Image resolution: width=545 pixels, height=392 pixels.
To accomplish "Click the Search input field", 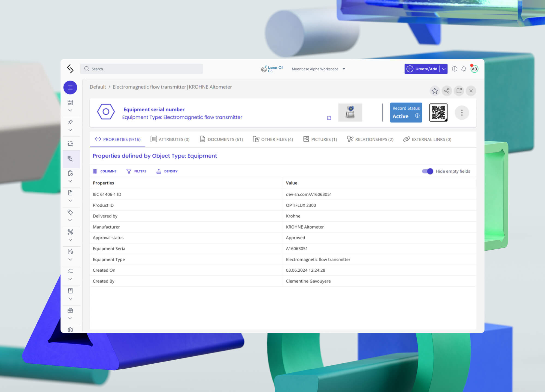I will tap(142, 69).
